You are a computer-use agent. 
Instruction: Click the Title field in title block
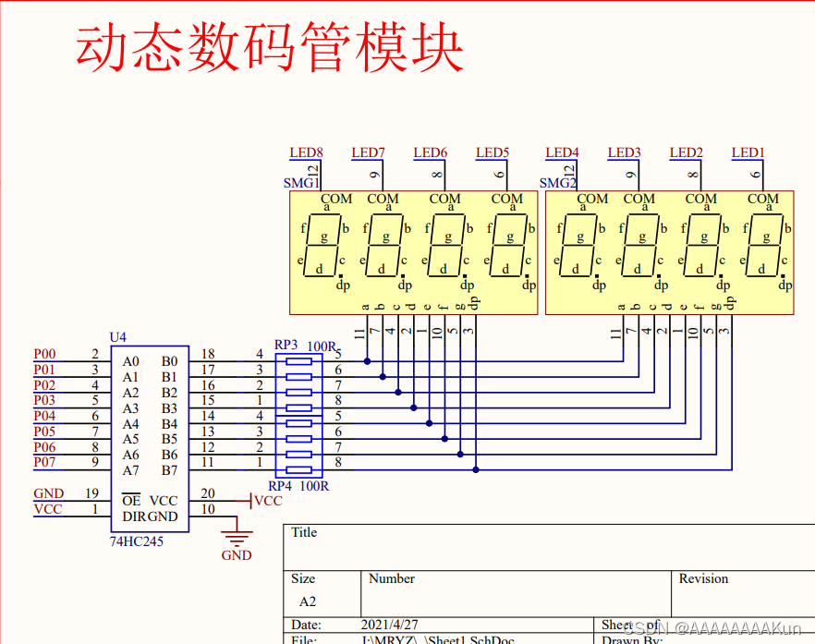[304, 532]
